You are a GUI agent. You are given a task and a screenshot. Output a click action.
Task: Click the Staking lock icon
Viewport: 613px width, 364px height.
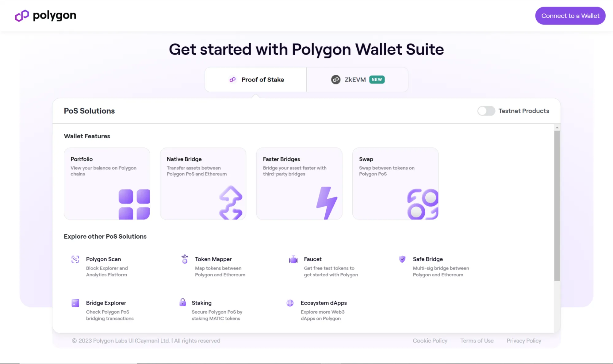click(x=182, y=302)
